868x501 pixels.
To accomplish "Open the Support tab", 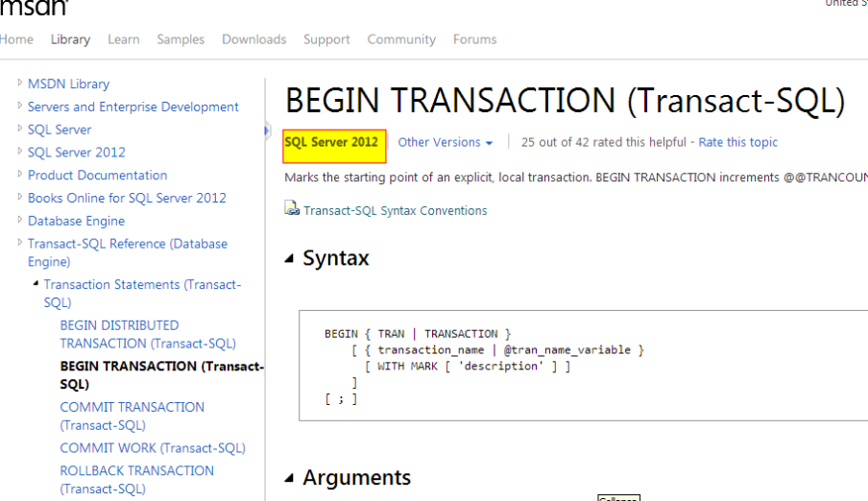I will (326, 39).
